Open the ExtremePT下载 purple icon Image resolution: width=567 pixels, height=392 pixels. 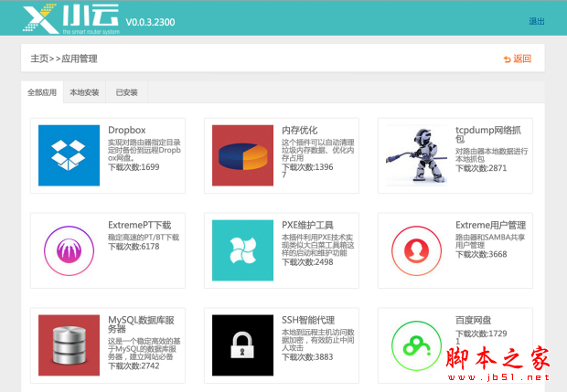click(x=70, y=250)
